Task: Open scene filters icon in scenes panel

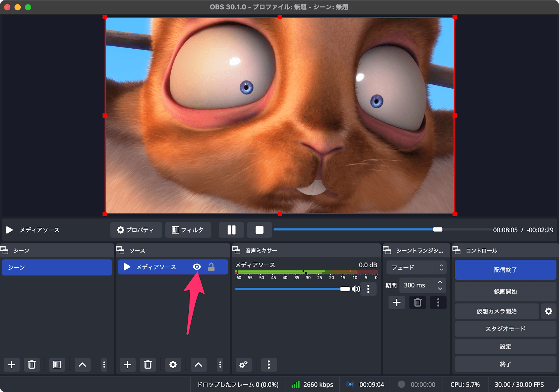Action: [x=57, y=365]
